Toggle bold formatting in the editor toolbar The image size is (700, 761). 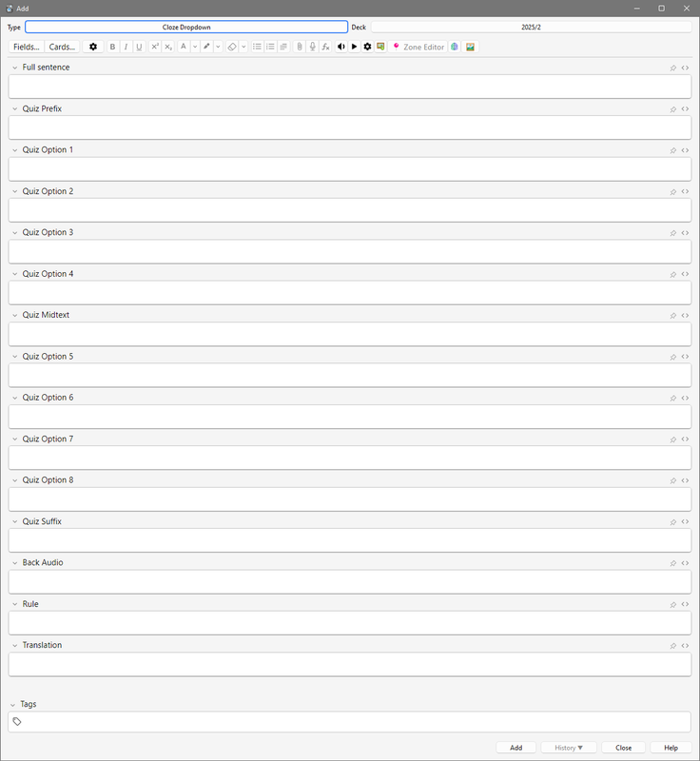coord(112,47)
